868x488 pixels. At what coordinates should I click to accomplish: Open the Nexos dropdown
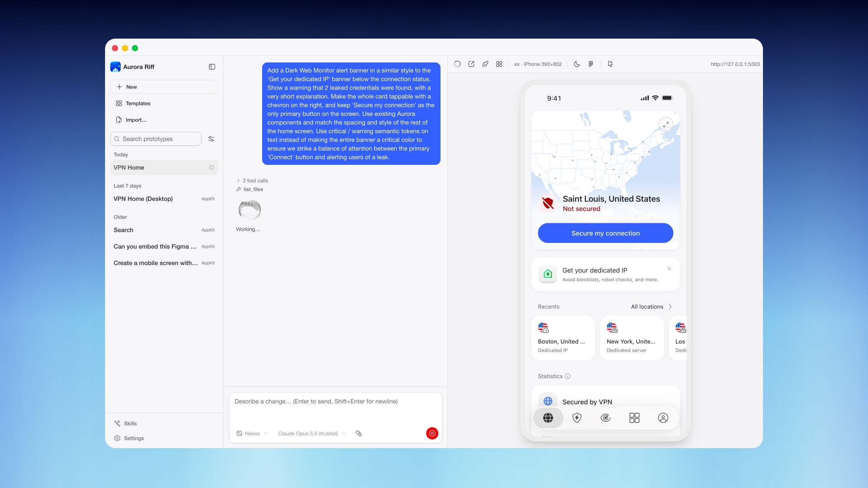point(253,433)
